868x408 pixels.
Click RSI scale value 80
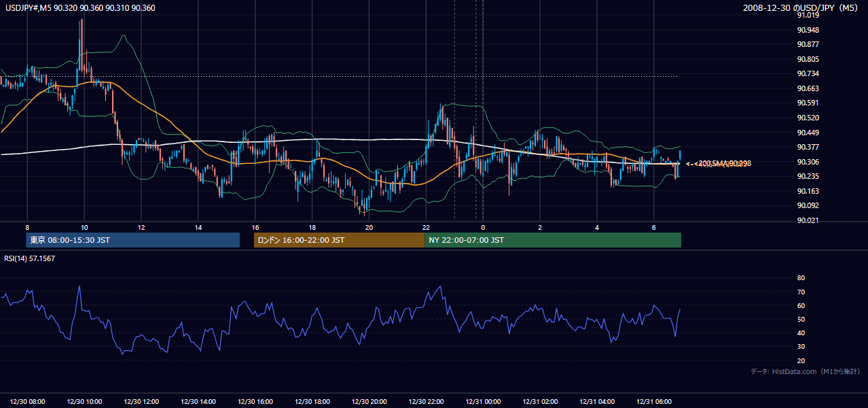(x=801, y=278)
